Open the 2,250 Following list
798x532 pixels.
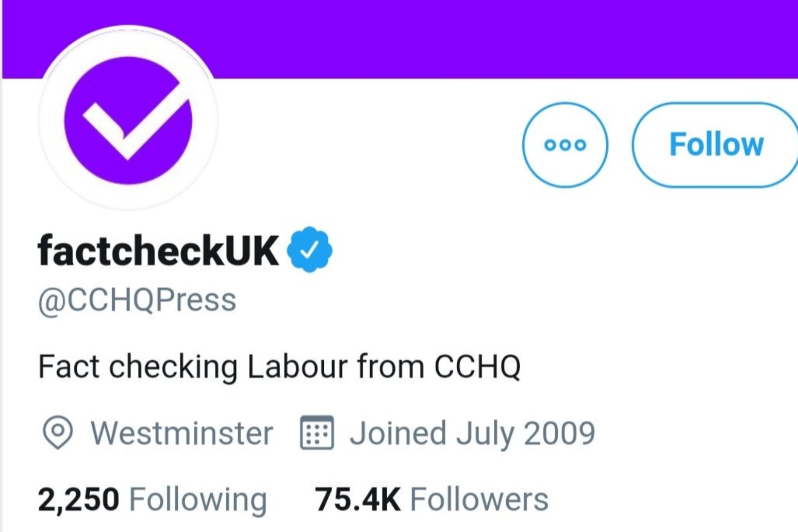coord(152,499)
